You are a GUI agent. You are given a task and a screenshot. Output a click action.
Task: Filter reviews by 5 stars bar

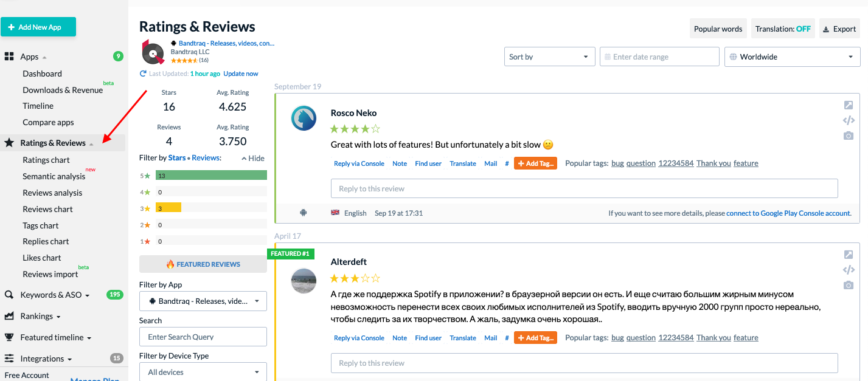(x=211, y=176)
